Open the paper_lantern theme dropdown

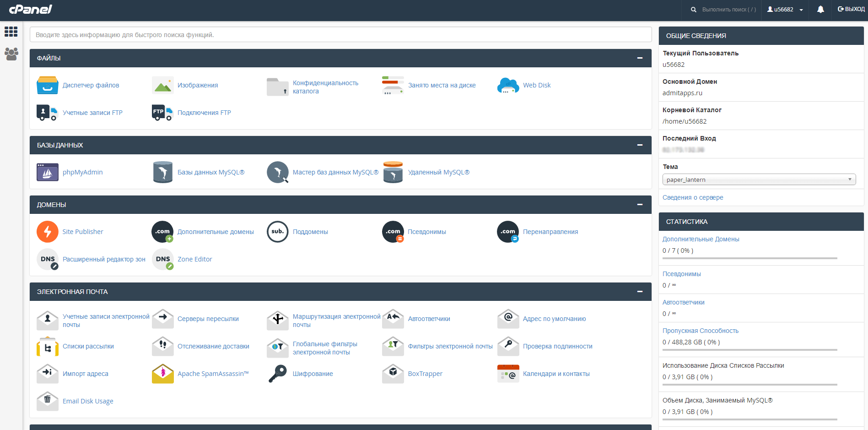click(759, 180)
